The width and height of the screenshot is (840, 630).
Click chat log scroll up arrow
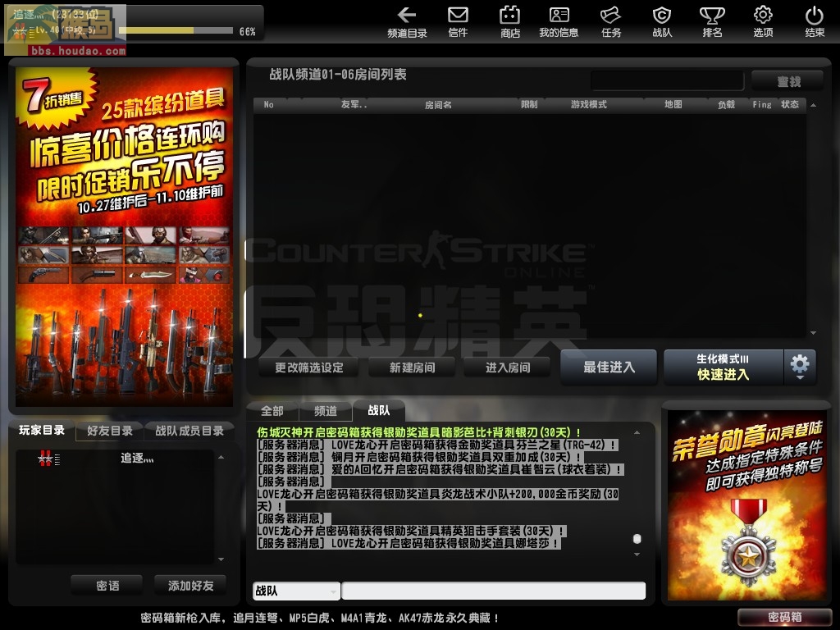pyautogui.click(x=637, y=432)
